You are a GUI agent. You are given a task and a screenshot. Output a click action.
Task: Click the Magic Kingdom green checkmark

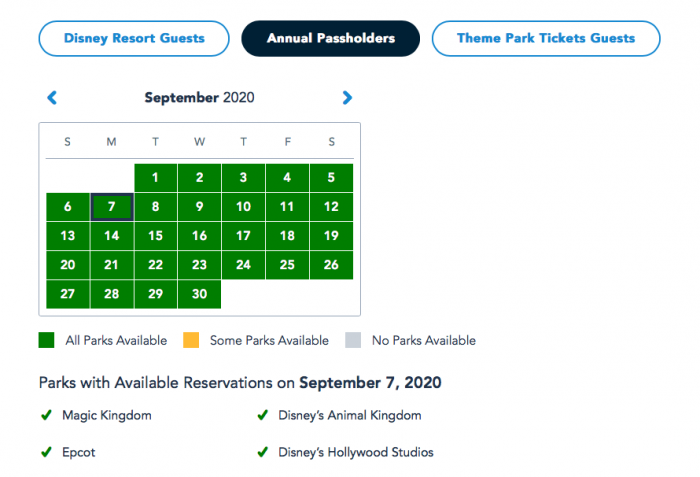pos(46,415)
